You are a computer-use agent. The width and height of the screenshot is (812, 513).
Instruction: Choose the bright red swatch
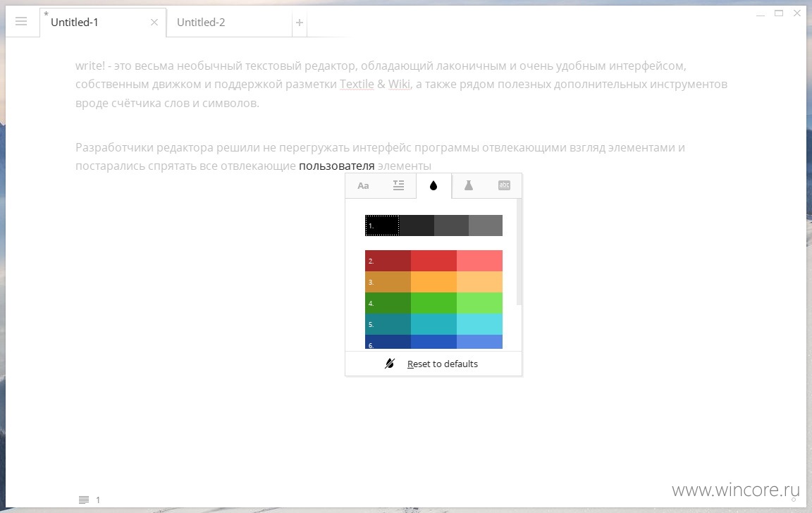point(433,261)
